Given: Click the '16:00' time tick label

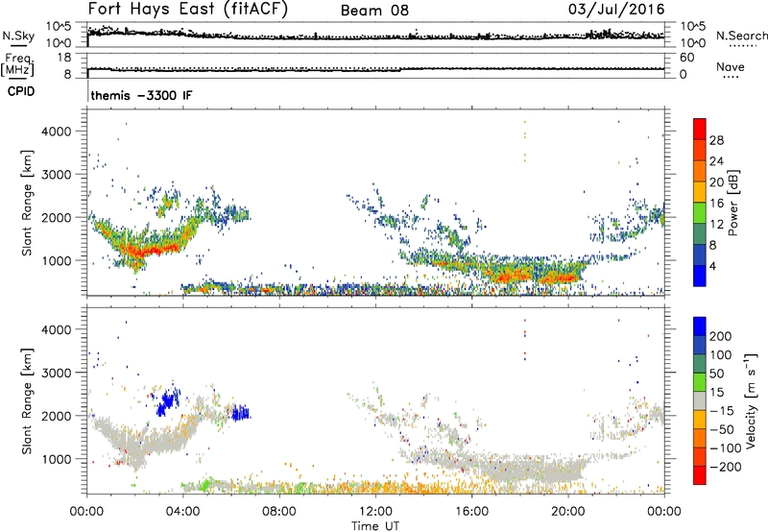Looking at the screenshot, I should tap(471, 512).
